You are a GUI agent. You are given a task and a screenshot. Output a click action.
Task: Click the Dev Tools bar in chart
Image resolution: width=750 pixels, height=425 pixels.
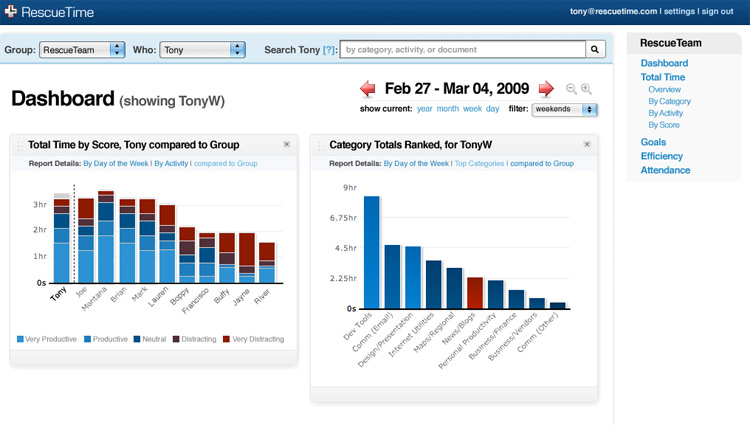371,252
